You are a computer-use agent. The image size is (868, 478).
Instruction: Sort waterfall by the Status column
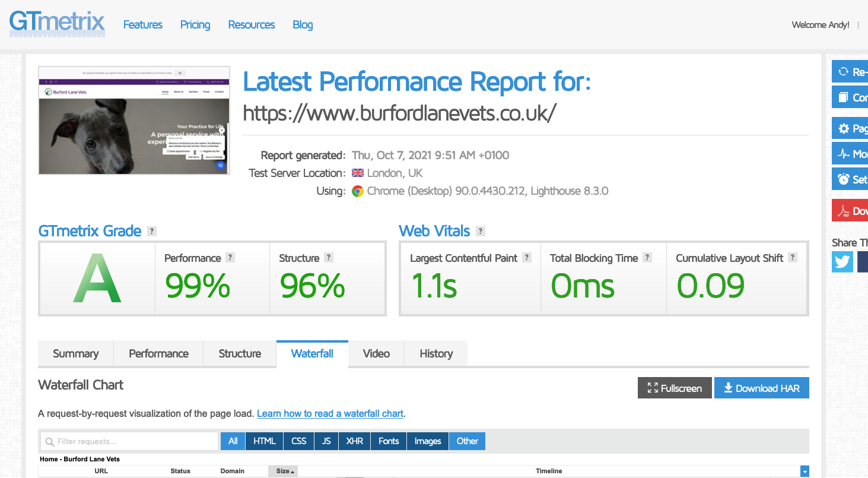[180, 471]
